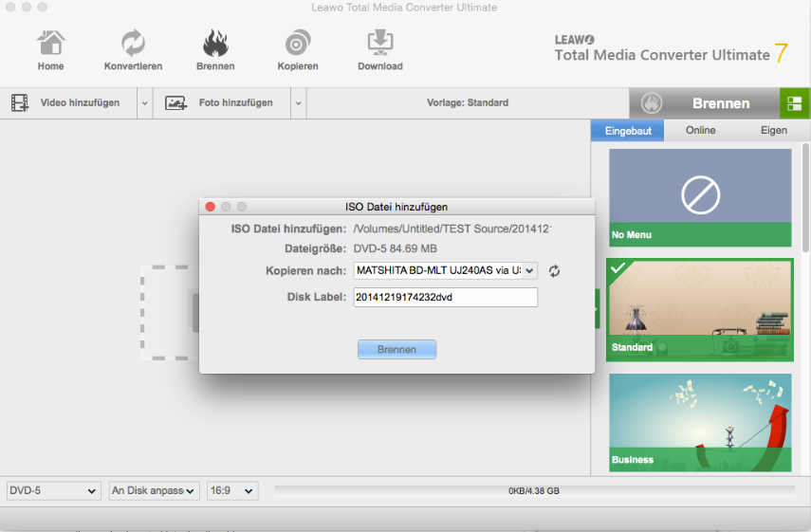This screenshot has width=811, height=532.
Task: Choose the Business menu template
Action: (x=700, y=422)
